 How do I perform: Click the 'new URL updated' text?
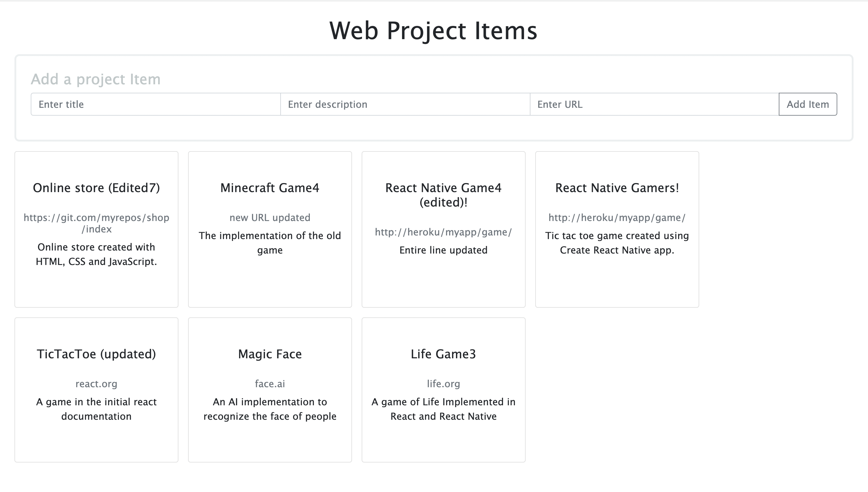pos(269,218)
